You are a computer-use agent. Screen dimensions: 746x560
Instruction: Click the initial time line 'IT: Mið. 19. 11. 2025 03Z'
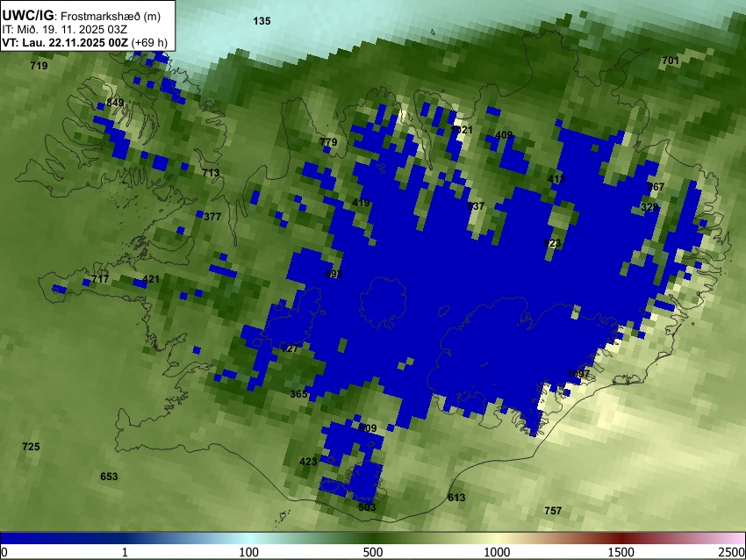tap(64, 30)
